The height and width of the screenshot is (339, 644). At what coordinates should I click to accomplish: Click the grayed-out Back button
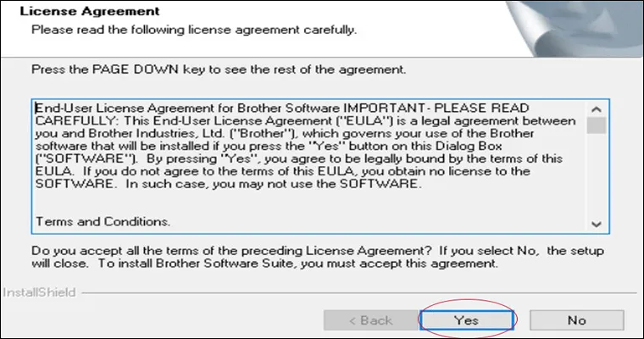(370, 320)
